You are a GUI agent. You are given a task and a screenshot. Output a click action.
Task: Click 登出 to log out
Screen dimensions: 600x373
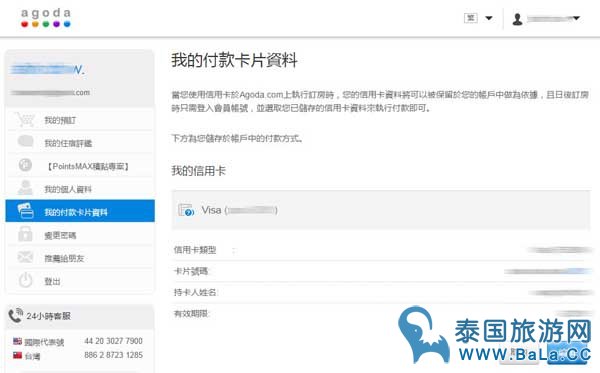click(x=80, y=281)
